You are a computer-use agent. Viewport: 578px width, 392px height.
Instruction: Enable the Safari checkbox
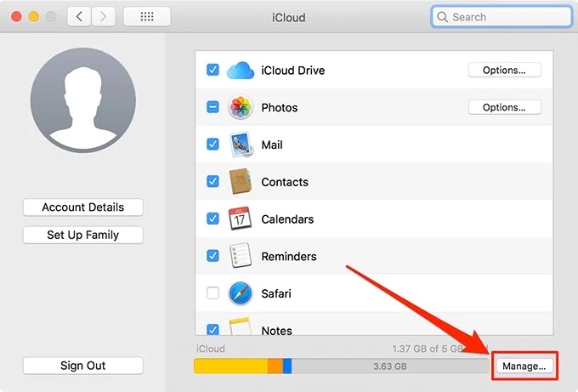[212, 293]
